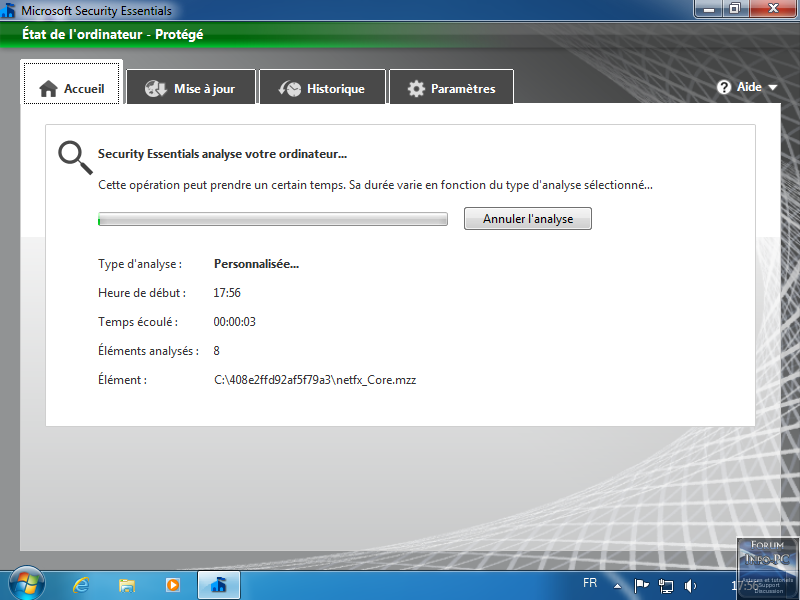Open the volume speaker icon
Image resolution: width=800 pixels, height=600 pixels.
[x=690, y=585]
